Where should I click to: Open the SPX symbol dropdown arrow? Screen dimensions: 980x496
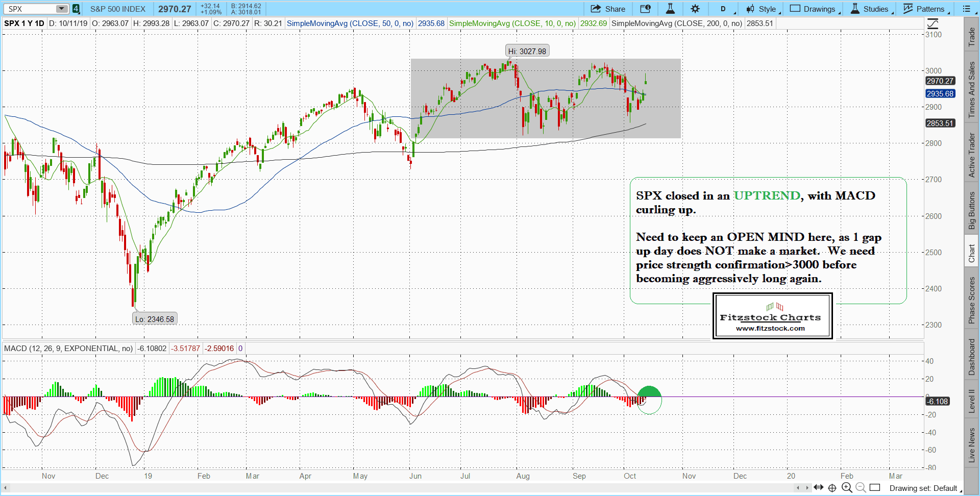click(x=61, y=9)
